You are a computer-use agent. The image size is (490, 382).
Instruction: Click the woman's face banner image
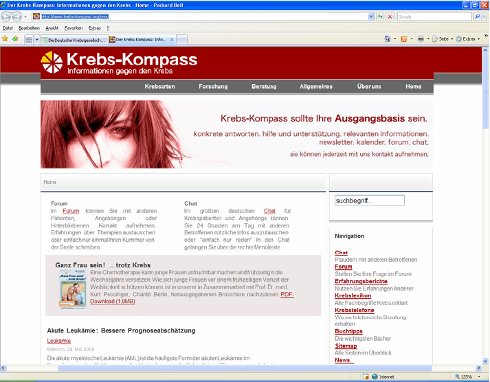point(114,134)
